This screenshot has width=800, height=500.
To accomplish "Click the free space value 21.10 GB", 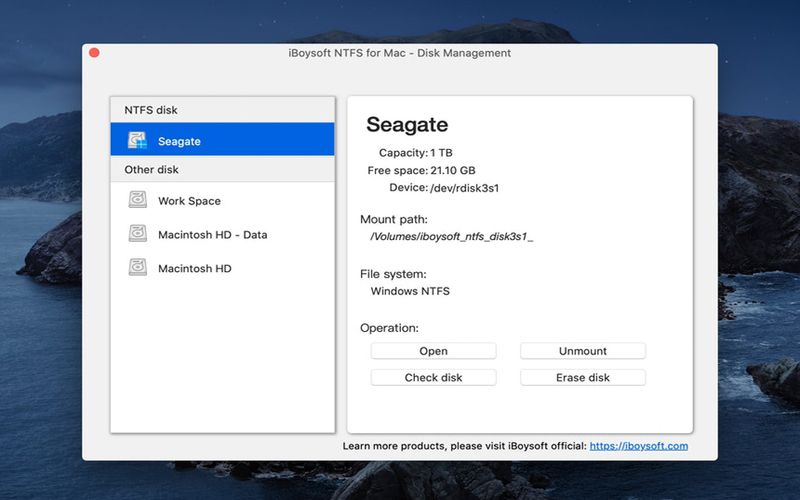I will 453,170.
